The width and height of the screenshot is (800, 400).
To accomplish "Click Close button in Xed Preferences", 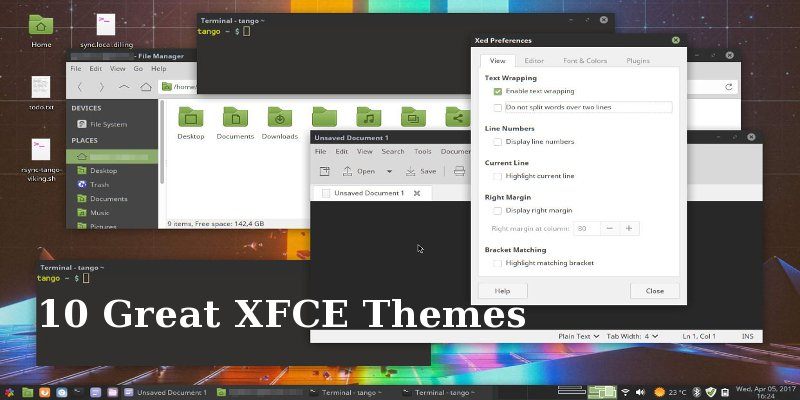I will [x=655, y=291].
